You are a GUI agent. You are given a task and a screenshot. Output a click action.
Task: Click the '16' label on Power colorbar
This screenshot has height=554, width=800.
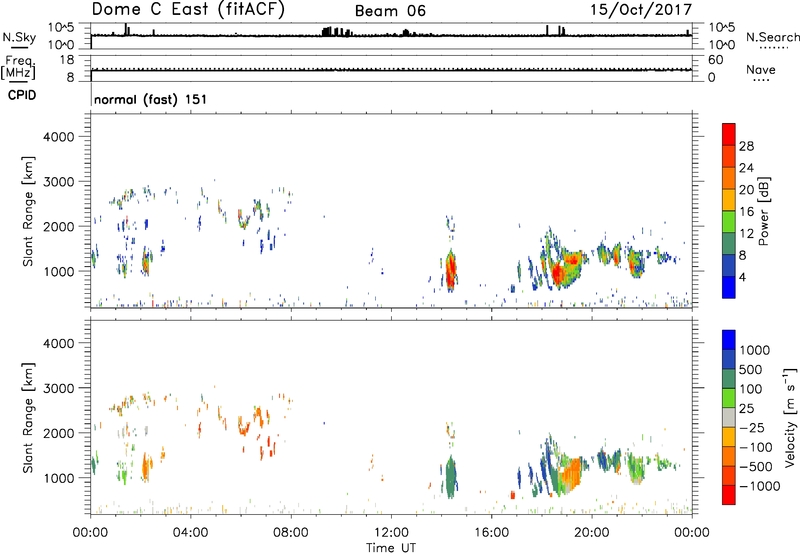(746, 212)
